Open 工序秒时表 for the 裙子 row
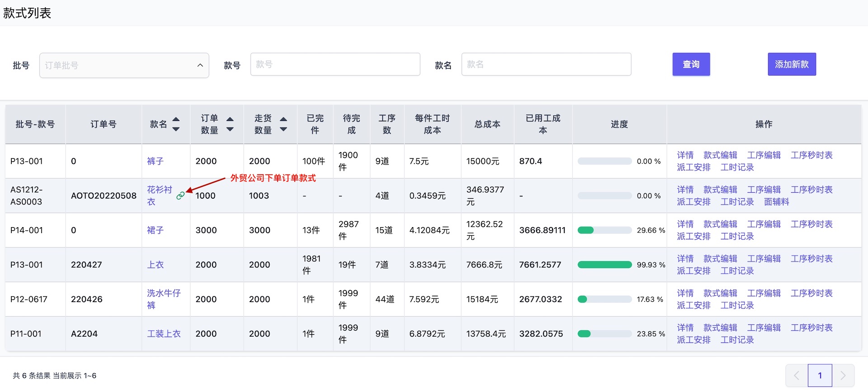 811,224
